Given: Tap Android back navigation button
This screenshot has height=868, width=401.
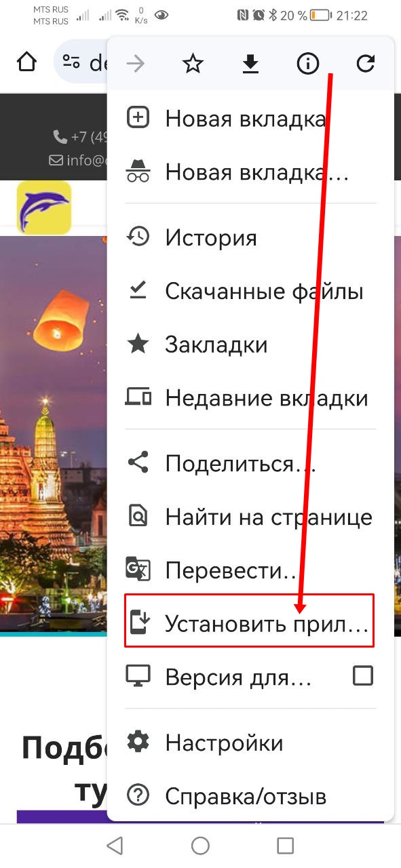Looking at the screenshot, I should coord(115,845).
